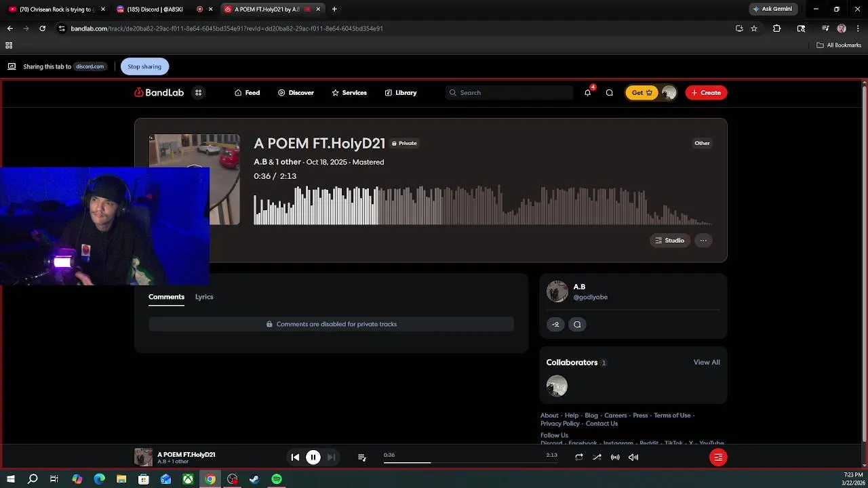Image resolution: width=868 pixels, height=488 pixels.
Task: Open the Services menu
Action: 349,93
